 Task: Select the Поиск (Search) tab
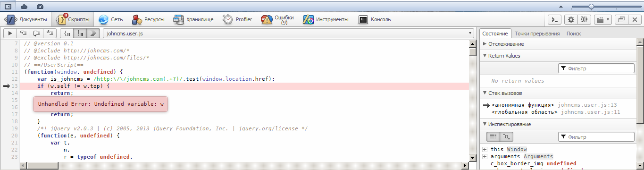tap(574, 34)
